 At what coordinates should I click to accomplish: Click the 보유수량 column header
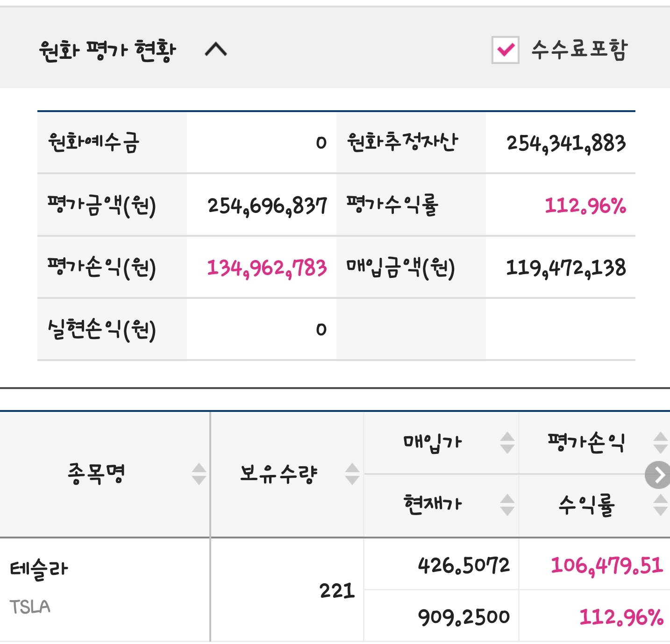coord(279,474)
